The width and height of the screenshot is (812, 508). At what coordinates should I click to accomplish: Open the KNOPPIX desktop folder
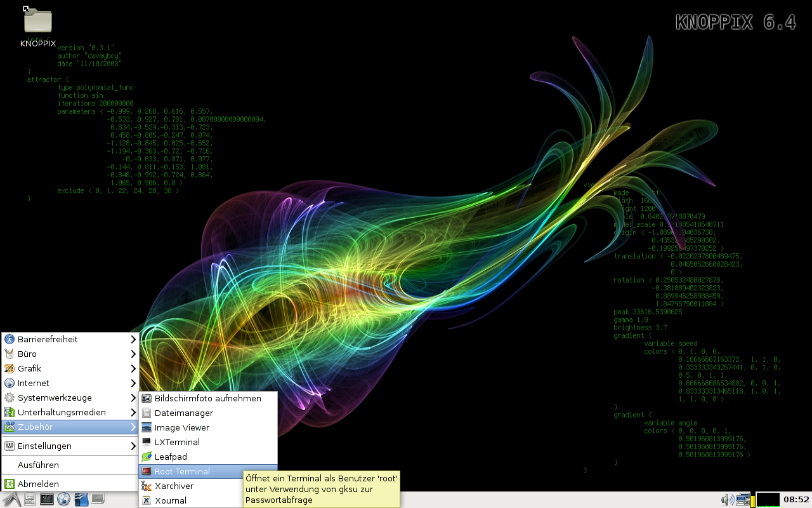click(38, 27)
